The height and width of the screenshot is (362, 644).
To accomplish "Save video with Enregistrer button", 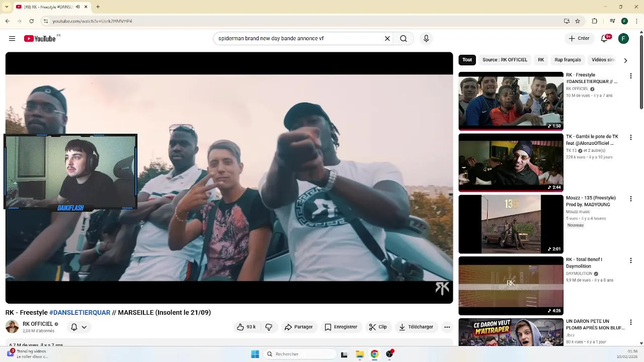I will pos(341,327).
